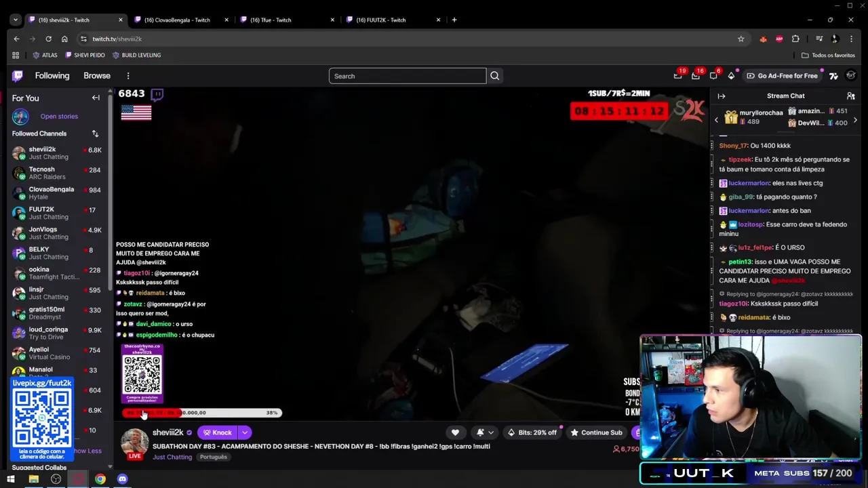Click the Knock button
Viewport: 868px width, 488px height.
[x=217, y=432]
